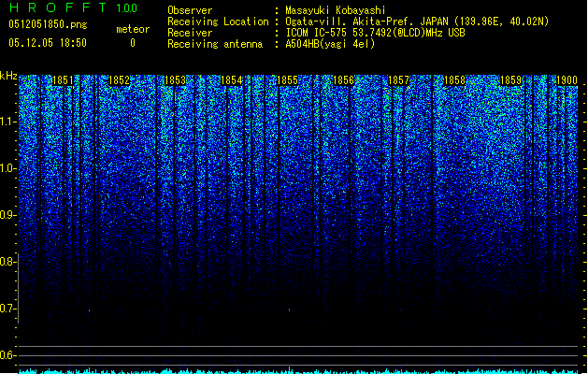Click the 0.6 kHz axis tick label
This screenshot has width=588, height=374.
7,355
